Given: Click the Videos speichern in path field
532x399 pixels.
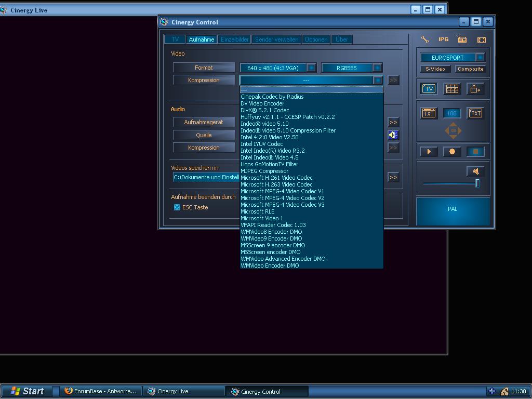Looking at the screenshot, I should click(x=206, y=177).
